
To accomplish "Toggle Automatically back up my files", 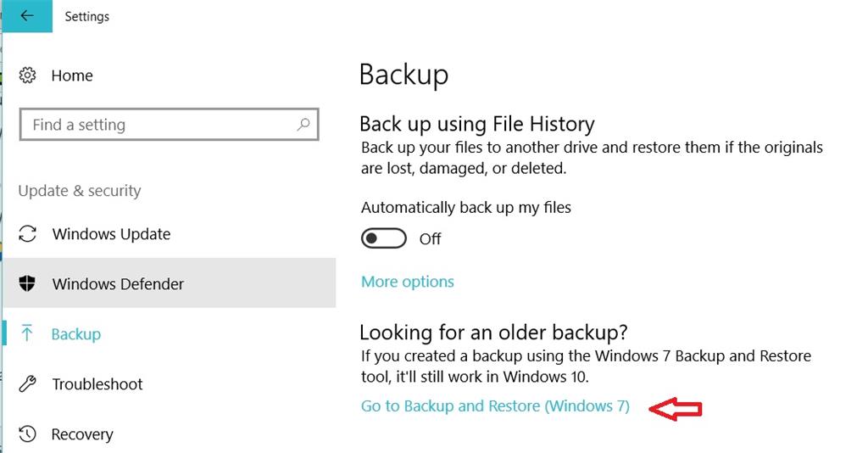I will (x=384, y=238).
